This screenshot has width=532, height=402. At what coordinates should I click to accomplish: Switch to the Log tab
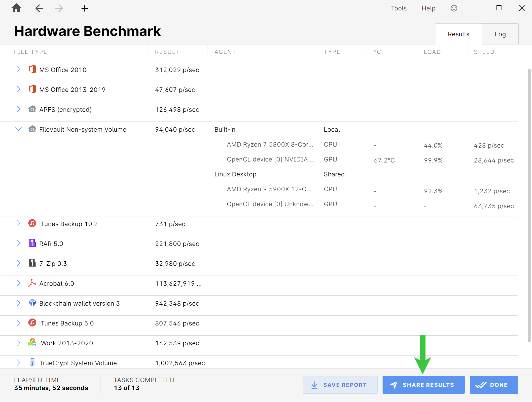[500, 34]
